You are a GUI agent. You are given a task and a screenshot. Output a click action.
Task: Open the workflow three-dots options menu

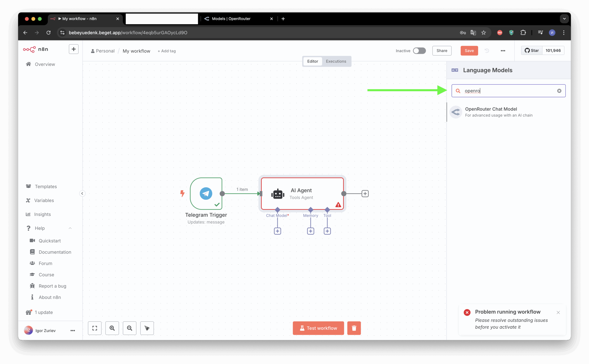pyautogui.click(x=503, y=51)
